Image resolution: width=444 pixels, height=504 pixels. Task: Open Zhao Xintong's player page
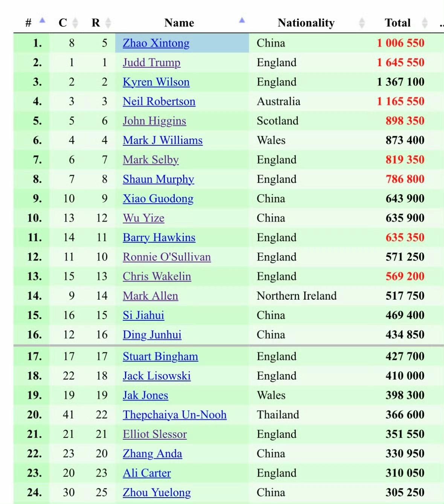click(x=156, y=43)
